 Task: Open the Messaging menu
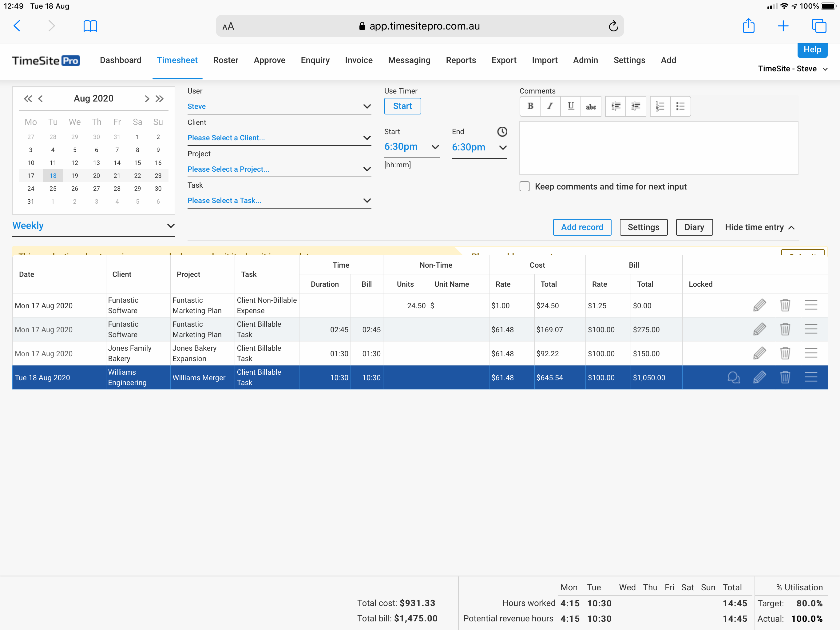point(409,60)
